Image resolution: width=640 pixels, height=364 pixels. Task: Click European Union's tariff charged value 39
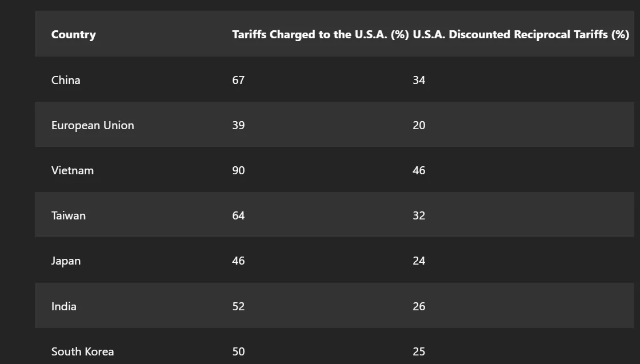click(238, 125)
